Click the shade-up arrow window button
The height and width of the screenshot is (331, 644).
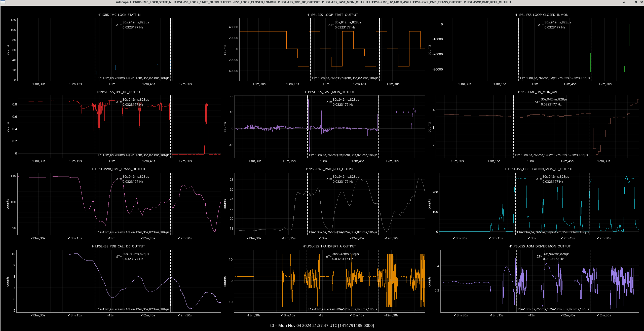pos(624,2)
